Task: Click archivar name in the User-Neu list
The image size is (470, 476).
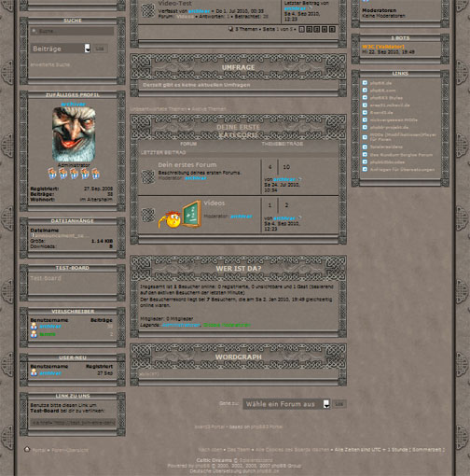Action: point(50,372)
